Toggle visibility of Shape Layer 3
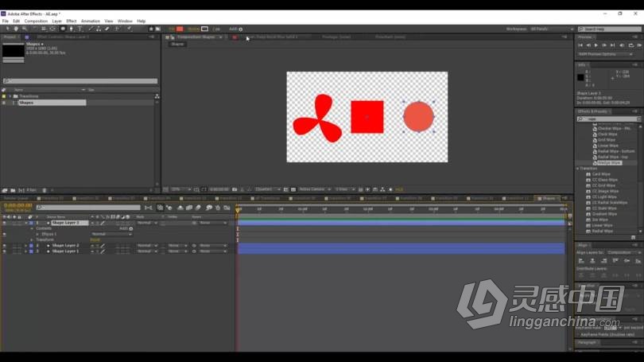644x362 pixels. coord(4,223)
